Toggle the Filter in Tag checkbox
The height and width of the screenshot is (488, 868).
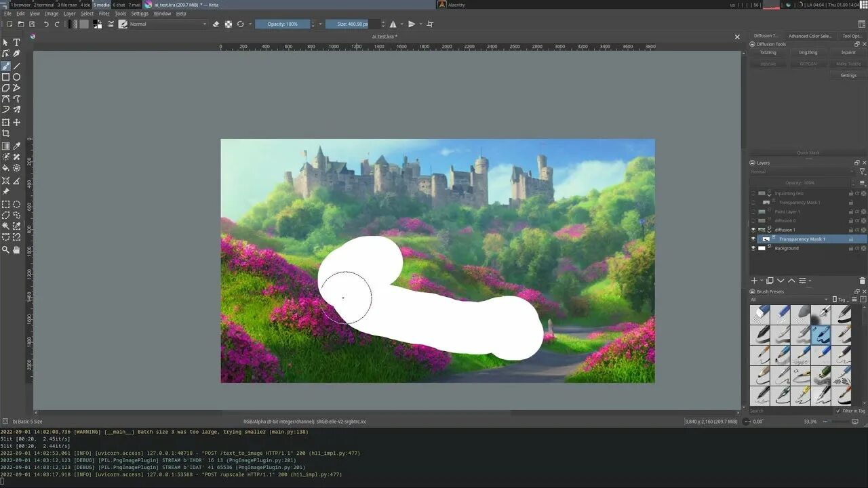(838, 411)
